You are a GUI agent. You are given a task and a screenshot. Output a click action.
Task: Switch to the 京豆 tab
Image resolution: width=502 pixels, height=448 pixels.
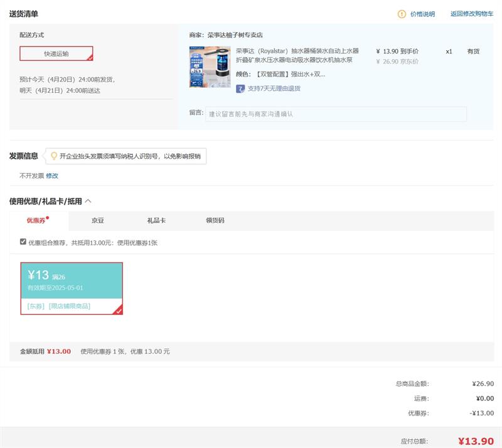click(x=97, y=221)
